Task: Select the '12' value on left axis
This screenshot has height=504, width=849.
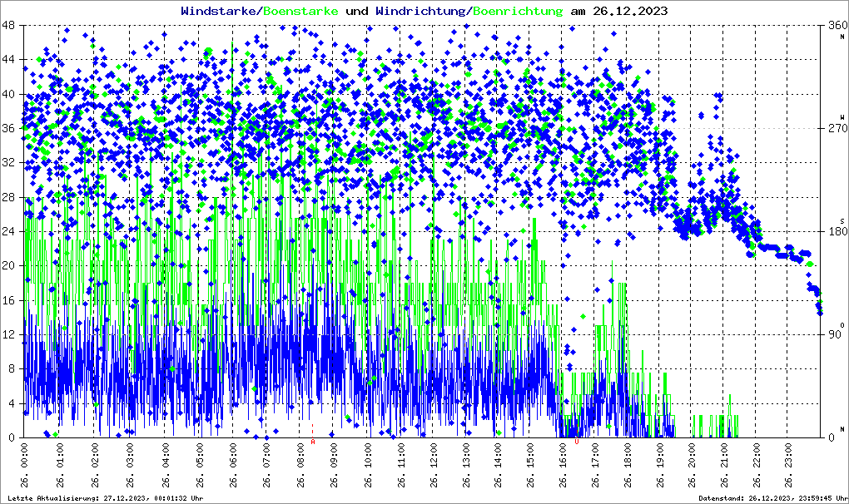Action: point(9,334)
